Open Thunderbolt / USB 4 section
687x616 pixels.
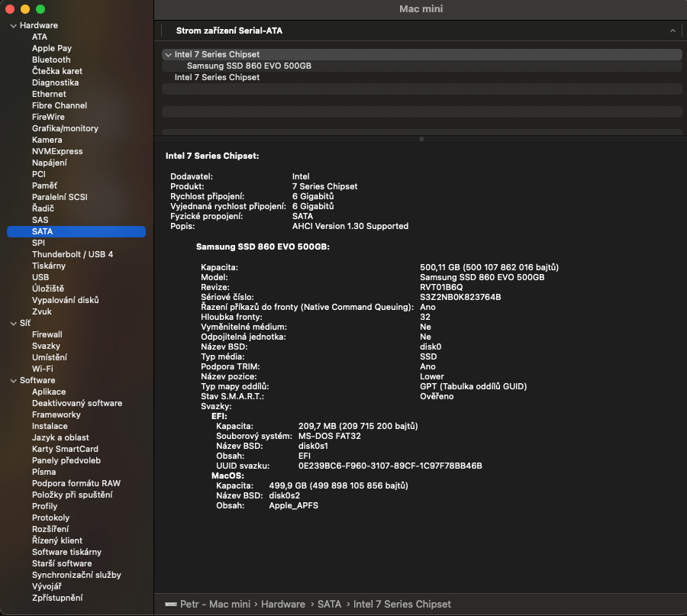click(x=73, y=254)
